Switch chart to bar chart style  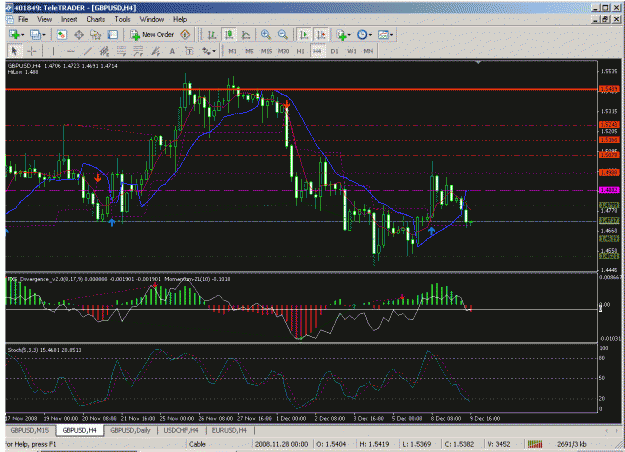[x=212, y=35]
